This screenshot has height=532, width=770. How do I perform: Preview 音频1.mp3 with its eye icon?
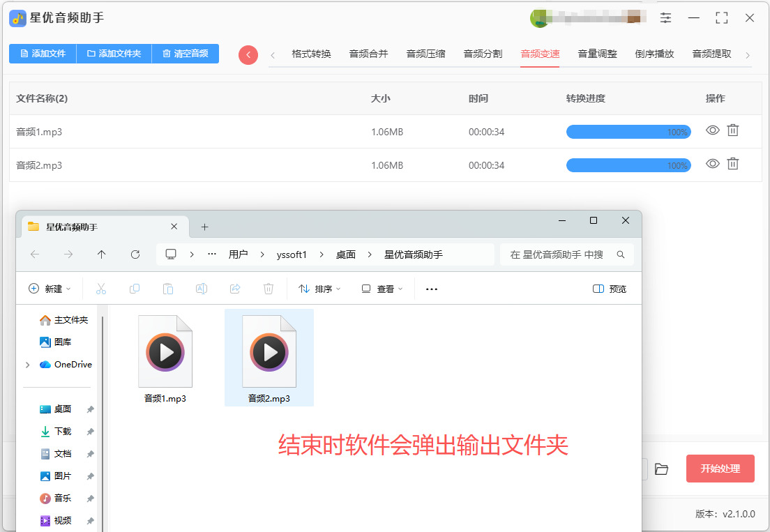click(x=713, y=130)
